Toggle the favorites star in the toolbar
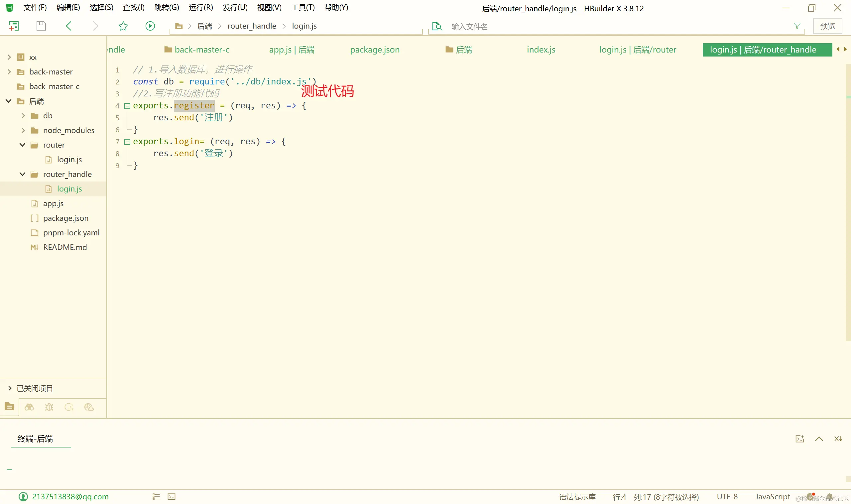 [x=123, y=26]
